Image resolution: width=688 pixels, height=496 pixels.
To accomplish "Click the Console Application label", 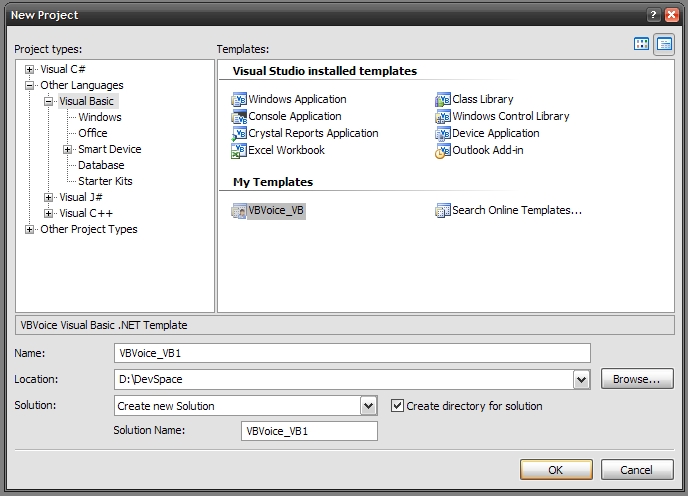I will pos(294,116).
